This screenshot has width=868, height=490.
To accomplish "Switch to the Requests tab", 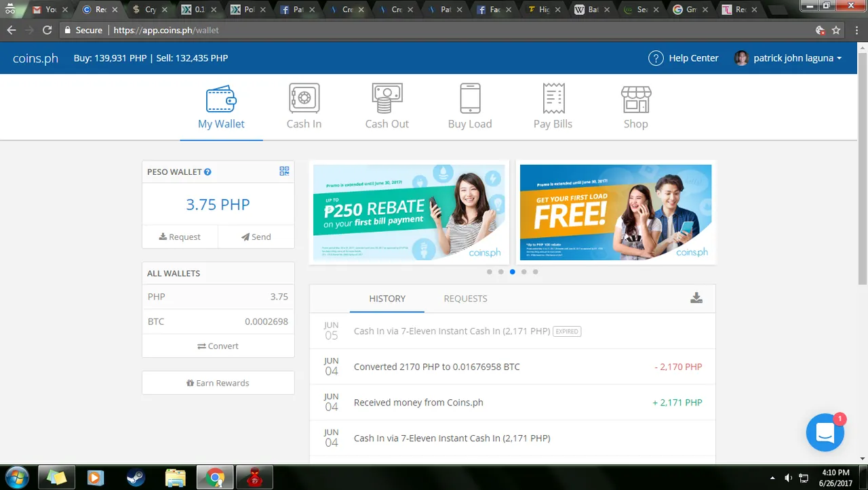I will point(465,298).
